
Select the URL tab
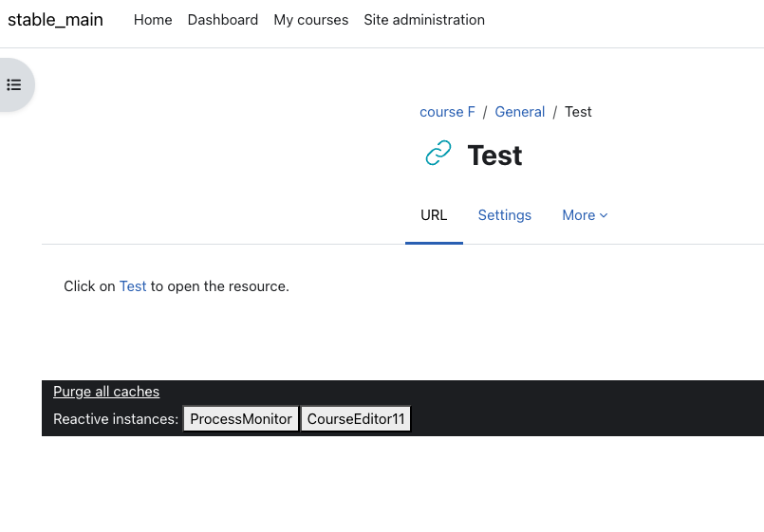pos(434,215)
